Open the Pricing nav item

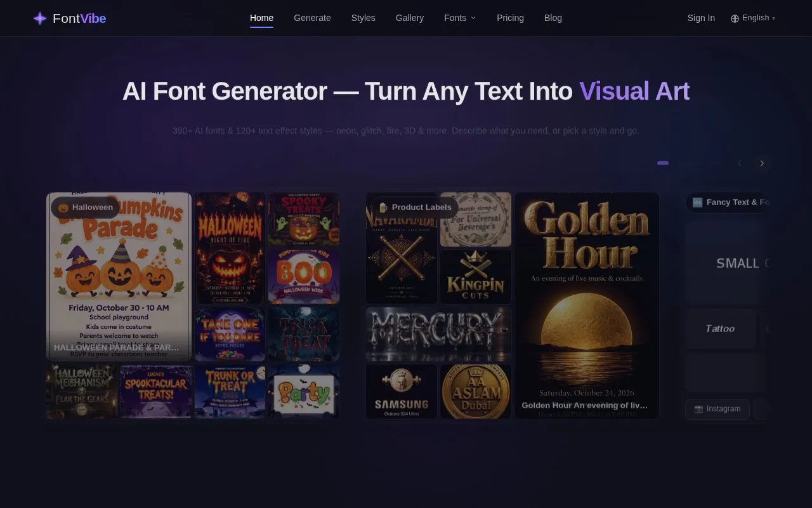pyautogui.click(x=510, y=18)
